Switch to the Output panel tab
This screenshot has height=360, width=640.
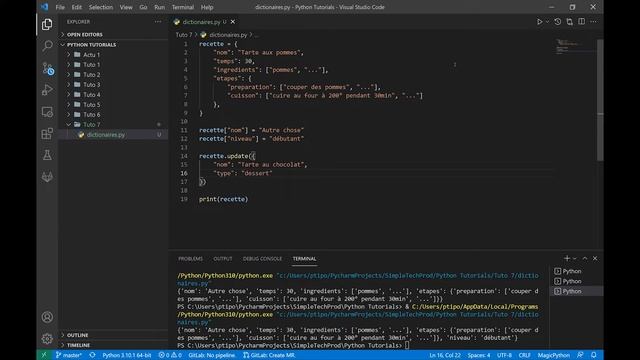(x=222, y=259)
